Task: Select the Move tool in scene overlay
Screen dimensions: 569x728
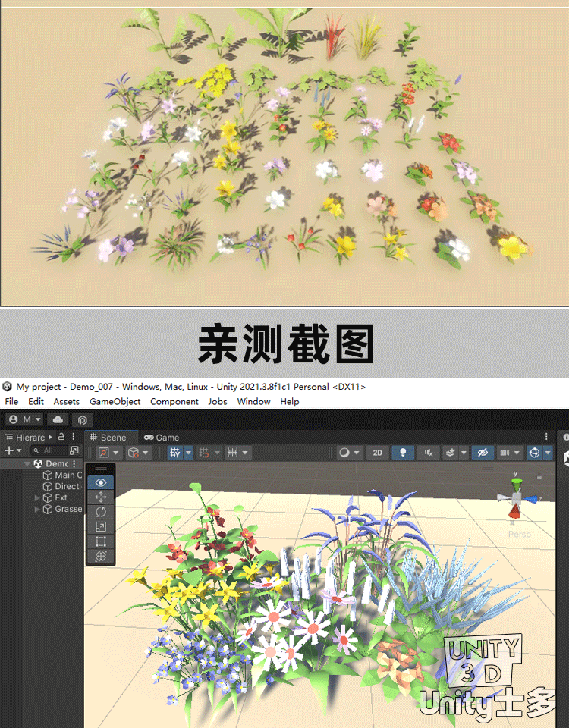Action: click(101, 497)
